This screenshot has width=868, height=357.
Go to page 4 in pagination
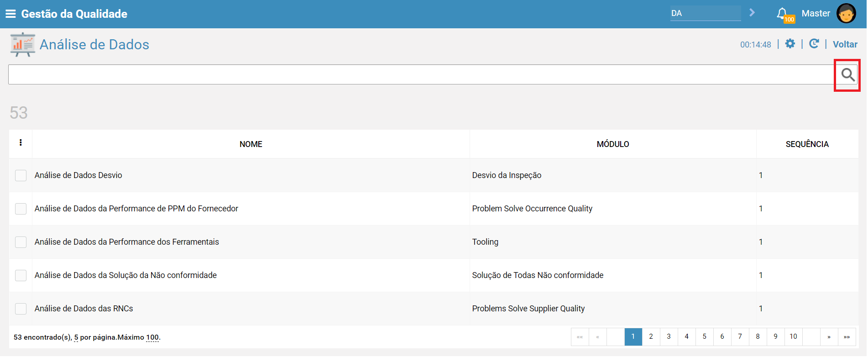[x=686, y=337]
